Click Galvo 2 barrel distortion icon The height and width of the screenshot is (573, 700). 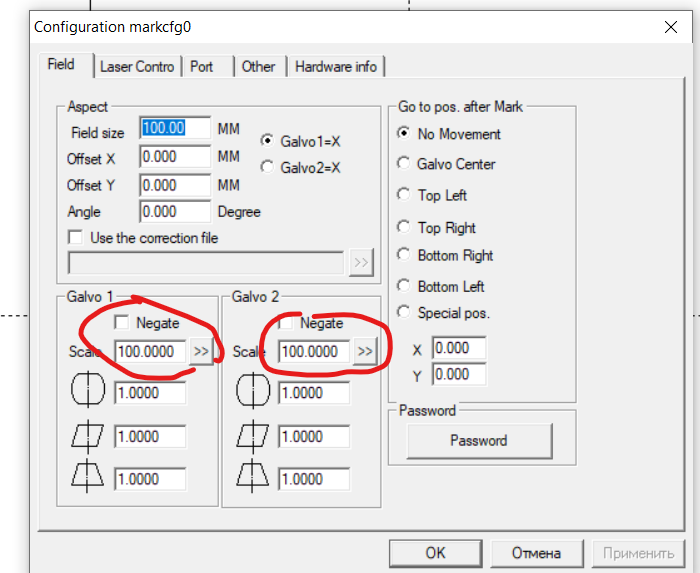coord(252,393)
